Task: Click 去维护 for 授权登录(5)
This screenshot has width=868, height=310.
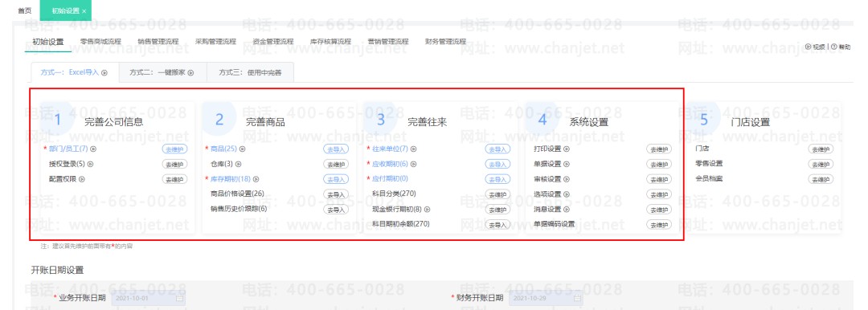Action: (175, 165)
